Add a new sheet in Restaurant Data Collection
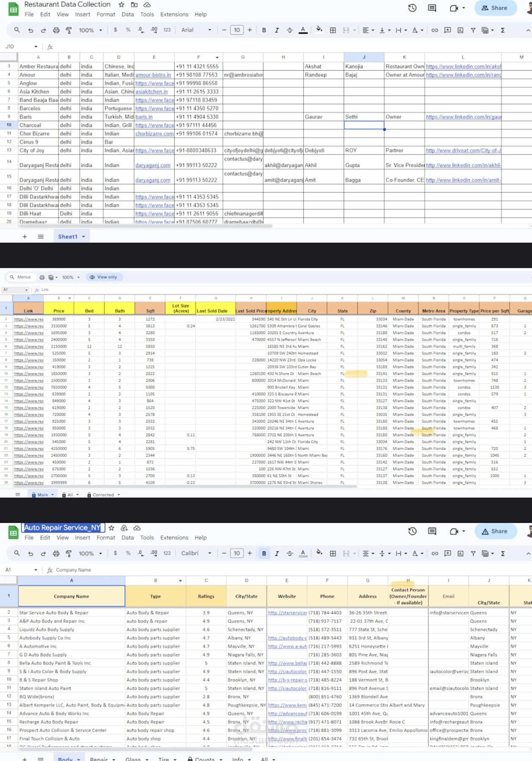 point(25,237)
